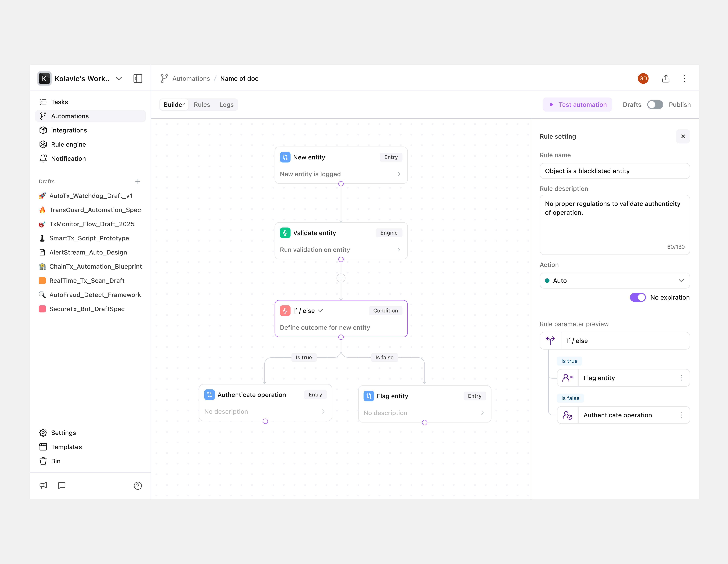The height and width of the screenshot is (564, 728).
Task: Expand Authenticate operation node chevron
Action: coord(323,412)
